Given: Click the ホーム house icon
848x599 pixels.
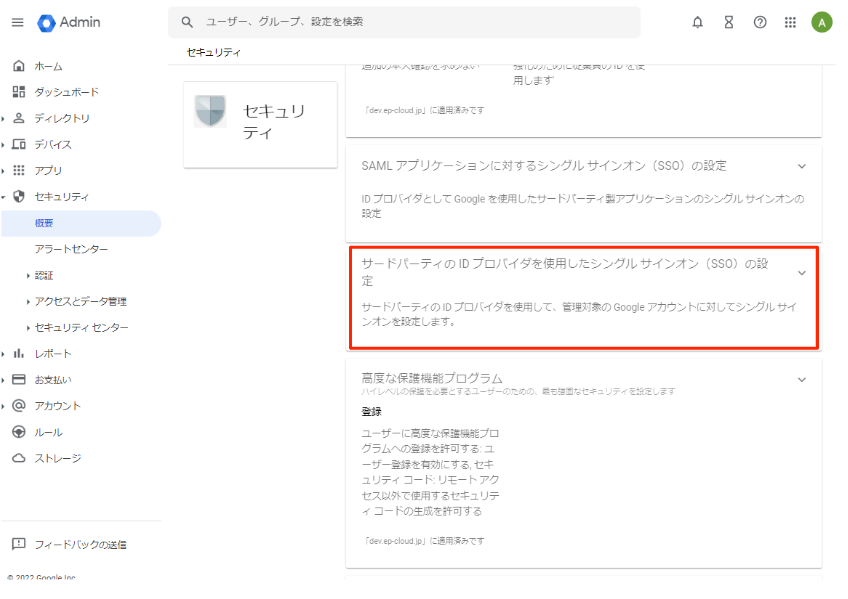Looking at the screenshot, I should (x=19, y=66).
